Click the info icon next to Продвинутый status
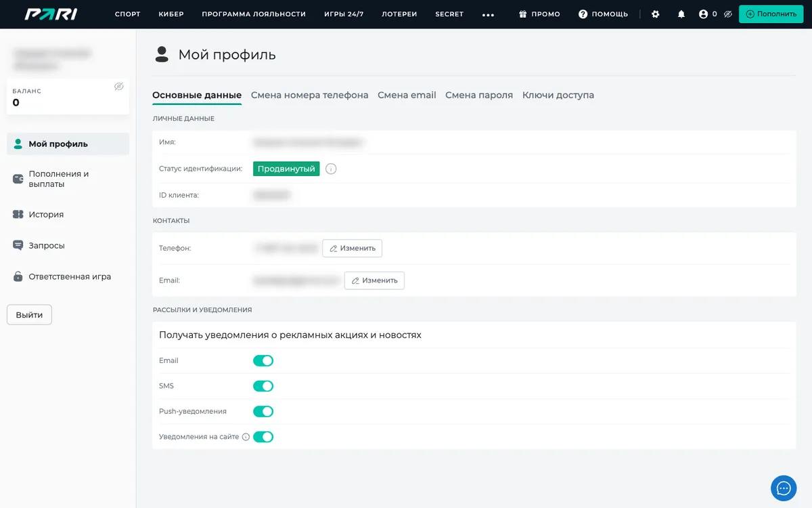The width and height of the screenshot is (812, 508). tap(331, 169)
